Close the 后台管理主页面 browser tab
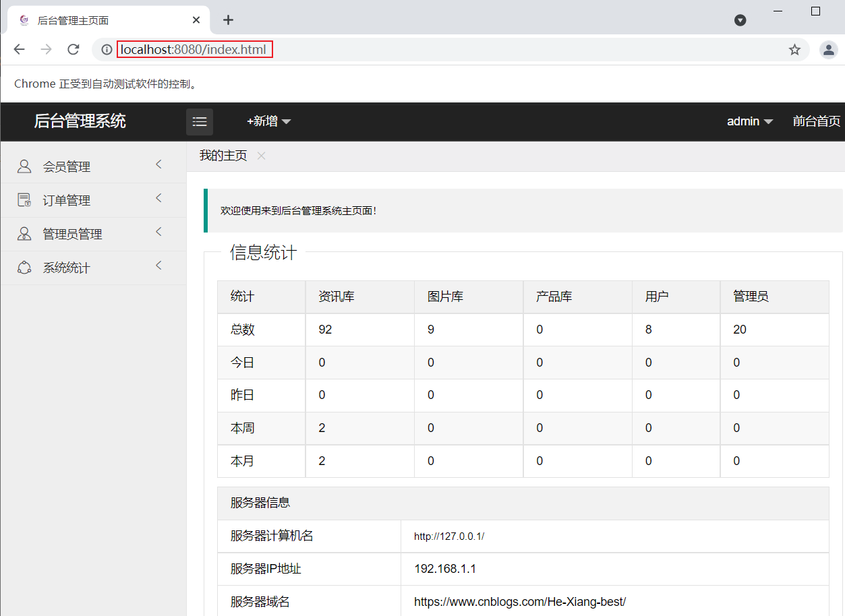The image size is (845, 616). click(196, 20)
